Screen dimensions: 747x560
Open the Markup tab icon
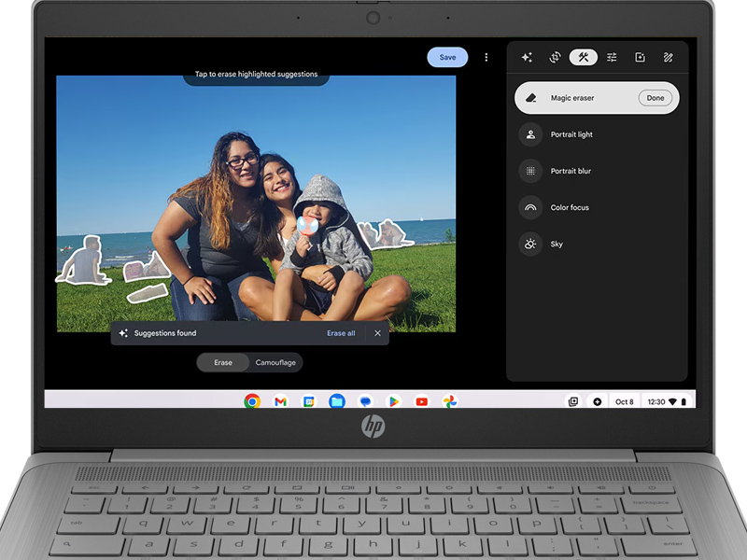[668, 58]
